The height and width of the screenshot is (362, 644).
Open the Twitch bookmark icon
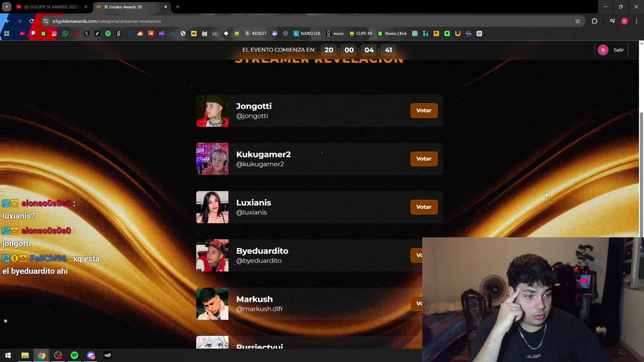point(33,34)
